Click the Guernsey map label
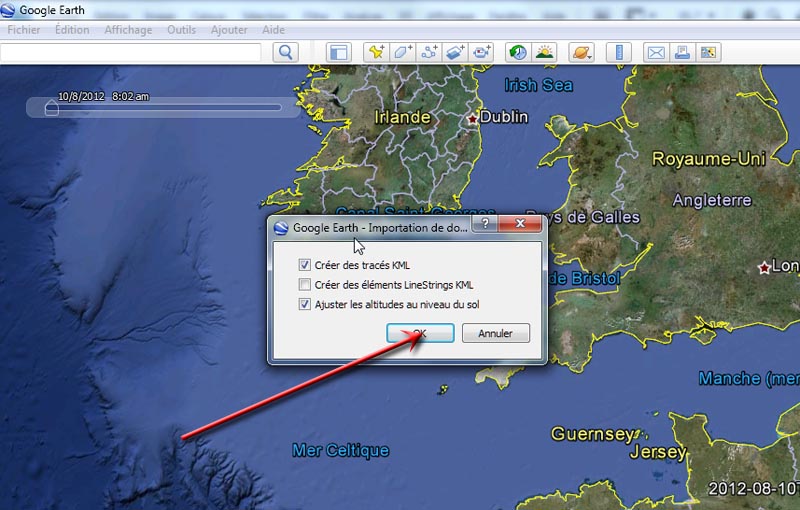 tap(593, 434)
